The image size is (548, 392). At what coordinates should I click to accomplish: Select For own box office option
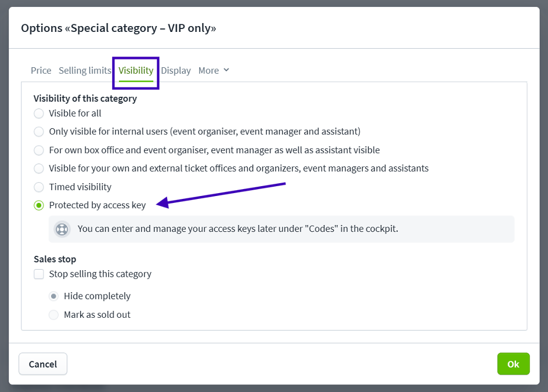[39, 150]
